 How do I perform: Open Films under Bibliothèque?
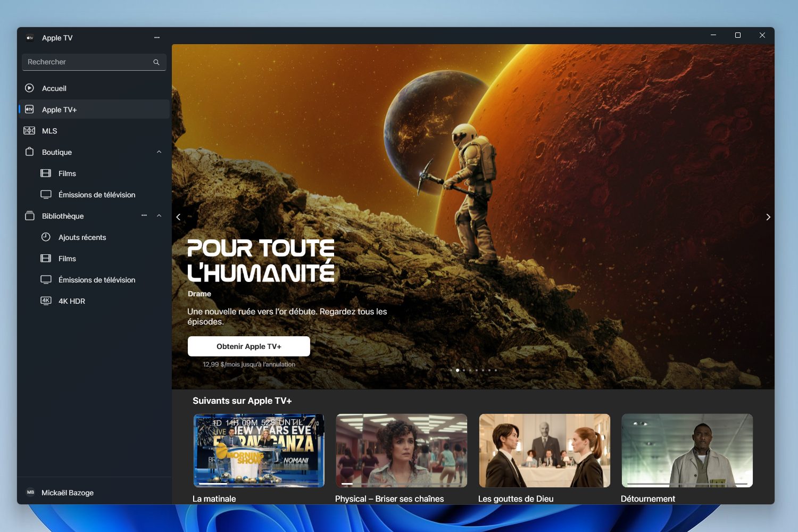94,259
